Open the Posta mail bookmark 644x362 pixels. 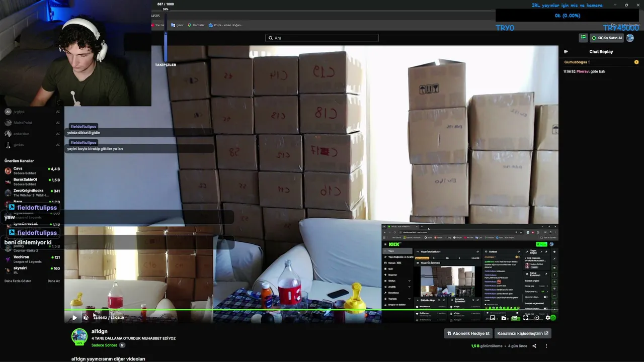[x=225, y=25]
